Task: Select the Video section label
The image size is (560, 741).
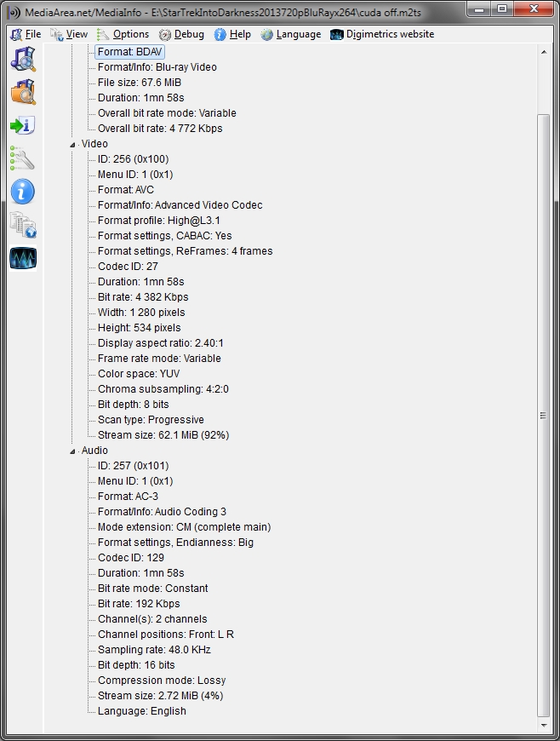Action: click(94, 144)
